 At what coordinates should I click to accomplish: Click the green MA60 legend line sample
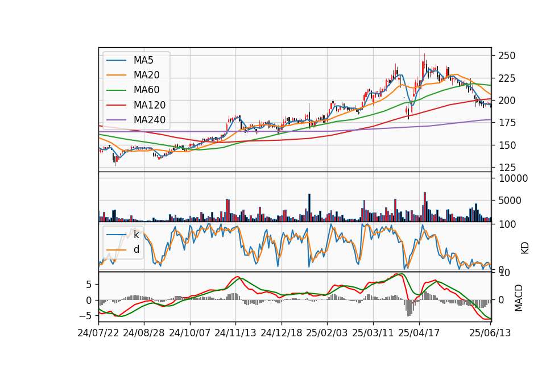116,90
